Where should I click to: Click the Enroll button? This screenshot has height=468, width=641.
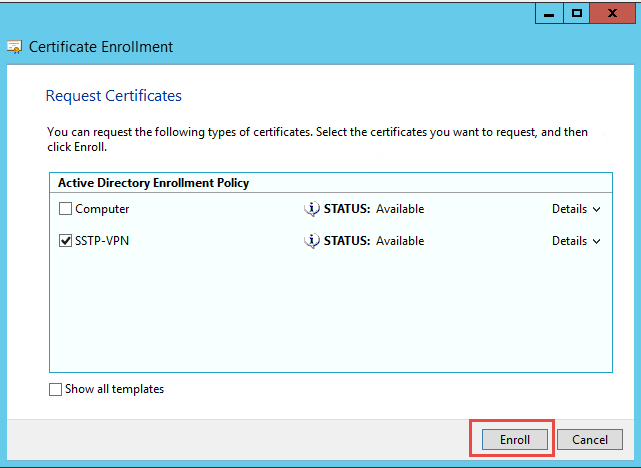pyautogui.click(x=515, y=439)
